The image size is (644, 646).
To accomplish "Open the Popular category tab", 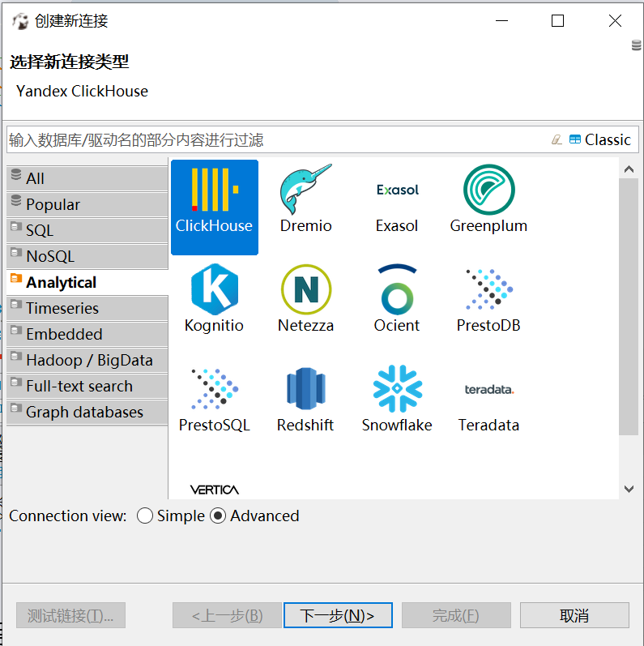I will coord(87,204).
